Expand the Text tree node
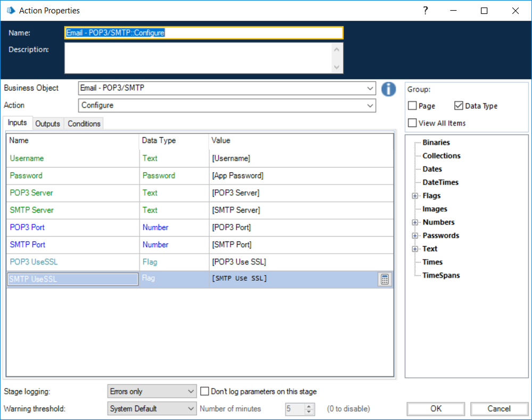Screen dimensions: 532x420 tap(415, 249)
